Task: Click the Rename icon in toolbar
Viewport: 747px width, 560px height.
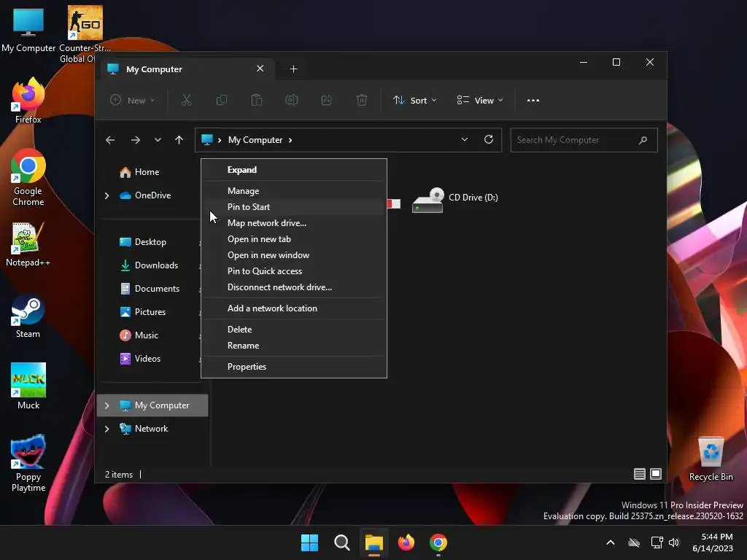Action: pos(292,100)
